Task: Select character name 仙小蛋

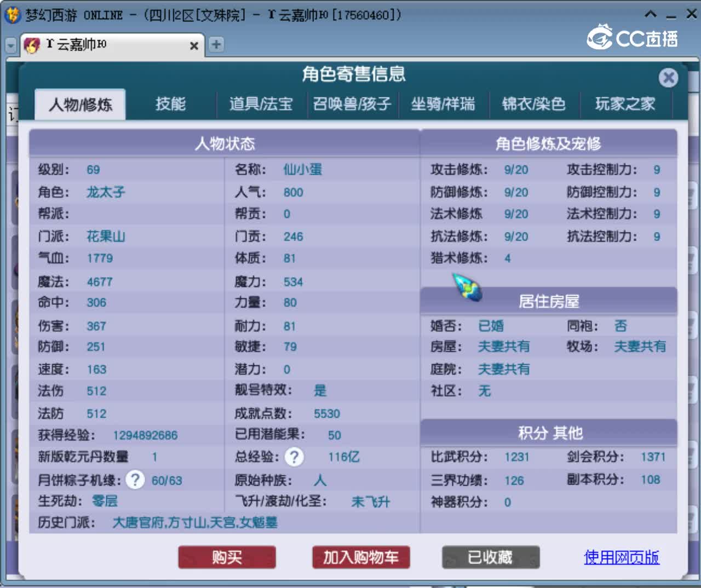Action: pos(303,170)
